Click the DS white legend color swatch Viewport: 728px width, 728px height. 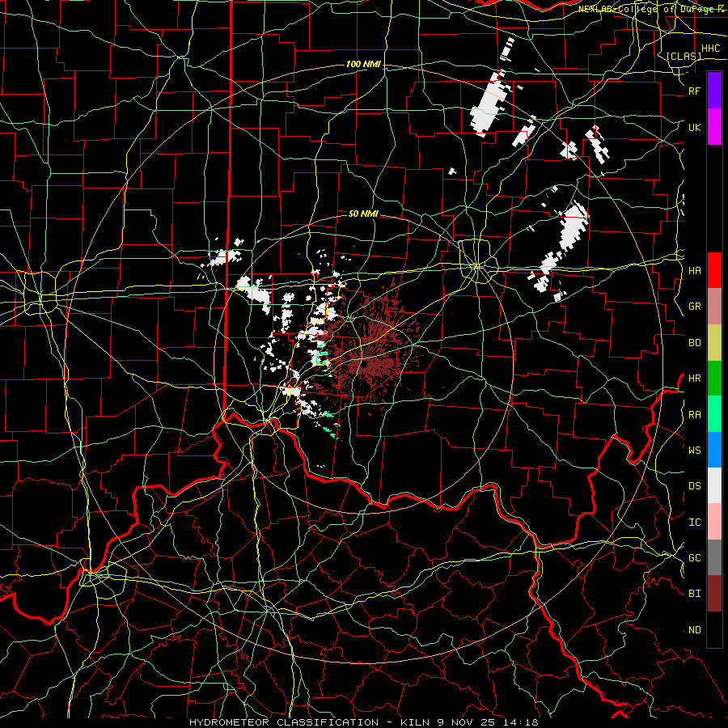[714, 485]
